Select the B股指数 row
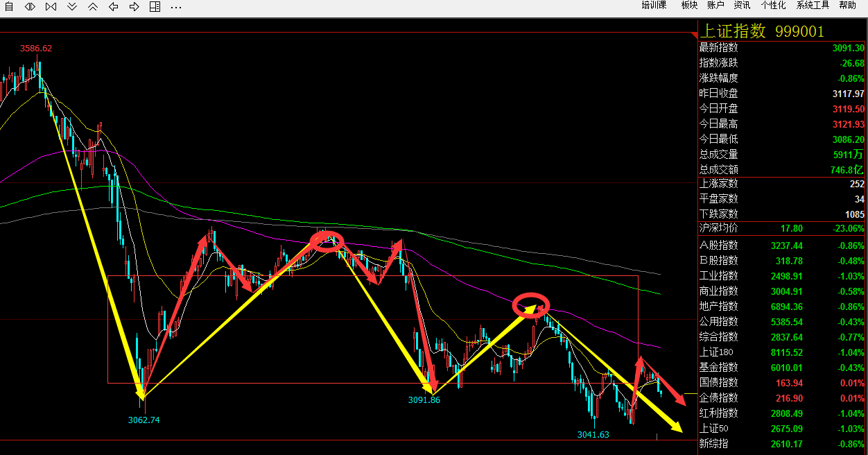 [782, 261]
